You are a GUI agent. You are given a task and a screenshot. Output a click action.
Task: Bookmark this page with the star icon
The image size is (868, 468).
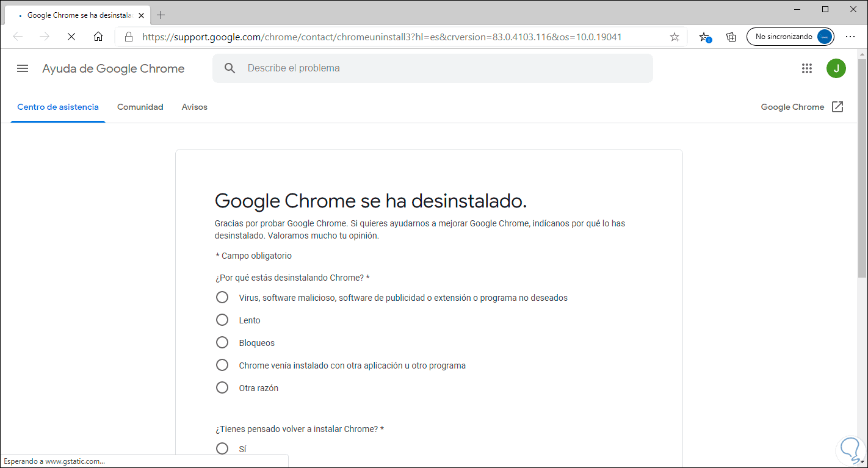pos(675,37)
